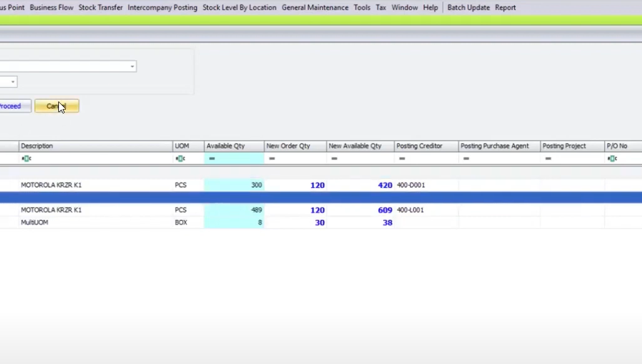642x364 pixels.
Task: Expand the small combo box below it
Action: pos(12,81)
